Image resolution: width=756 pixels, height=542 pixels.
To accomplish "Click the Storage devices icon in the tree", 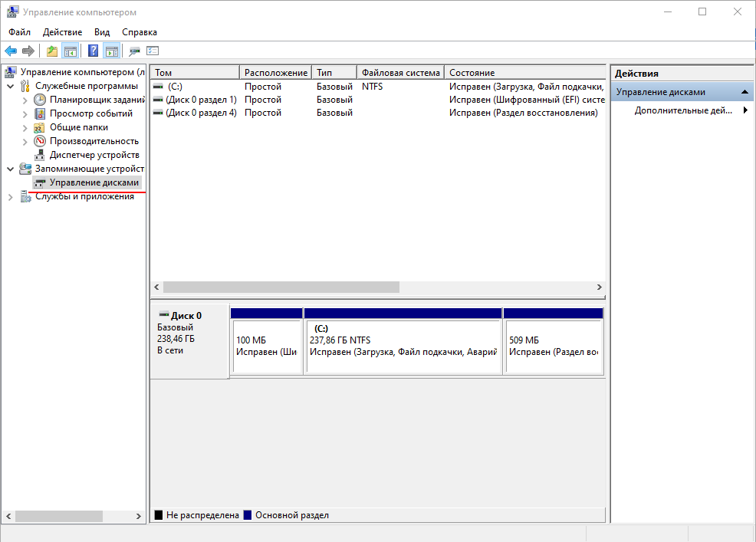I will click(x=25, y=169).
